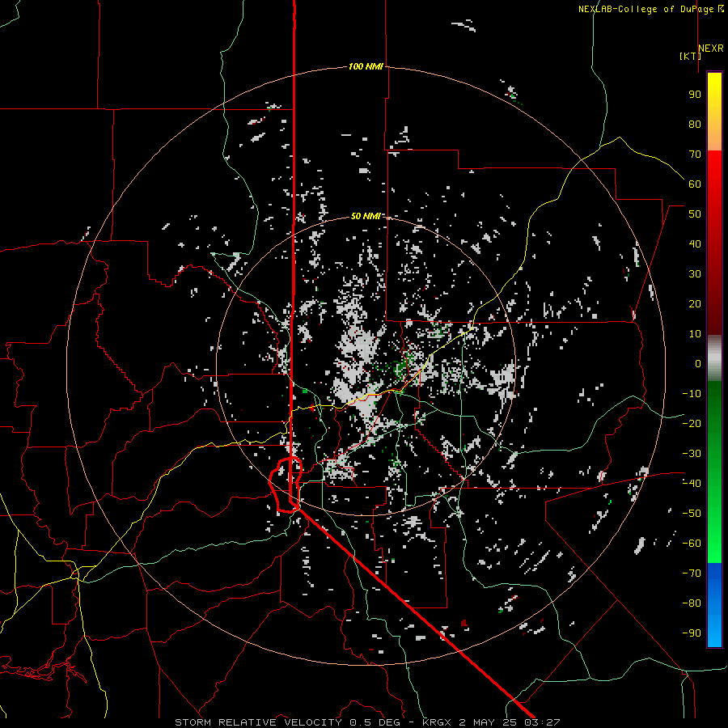Click the gray zero-velocity segment of the color bar
The image size is (728, 728).
714,358
